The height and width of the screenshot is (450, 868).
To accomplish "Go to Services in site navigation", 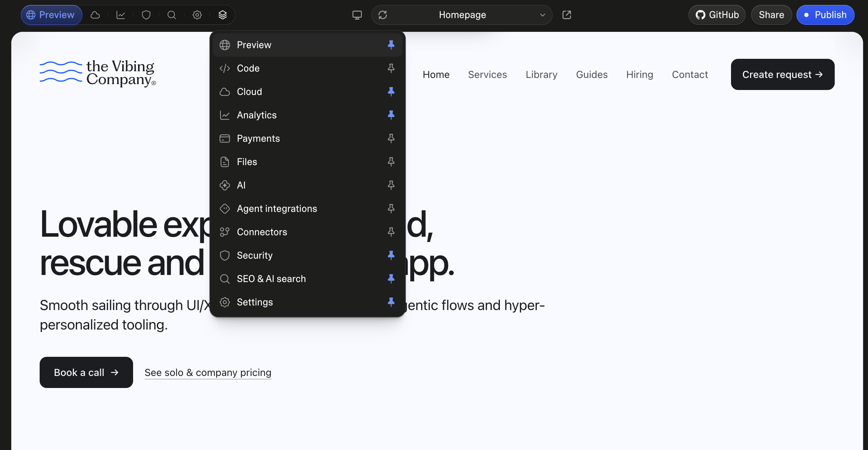I will pos(487,74).
